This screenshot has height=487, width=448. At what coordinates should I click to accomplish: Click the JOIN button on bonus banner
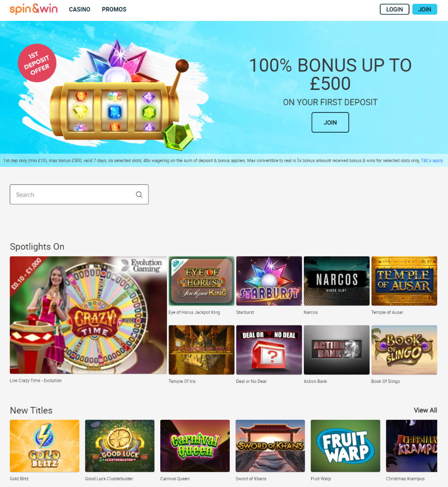(330, 123)
